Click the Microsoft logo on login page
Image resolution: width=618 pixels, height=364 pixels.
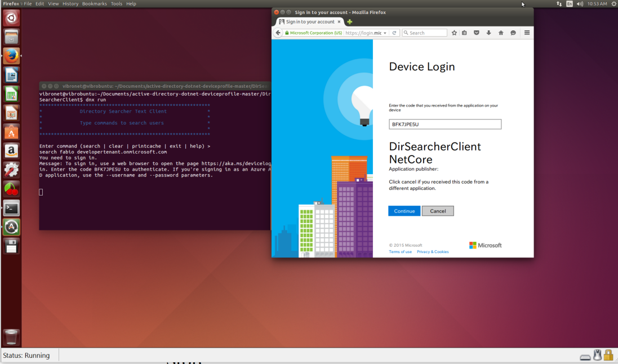[485, 245]
